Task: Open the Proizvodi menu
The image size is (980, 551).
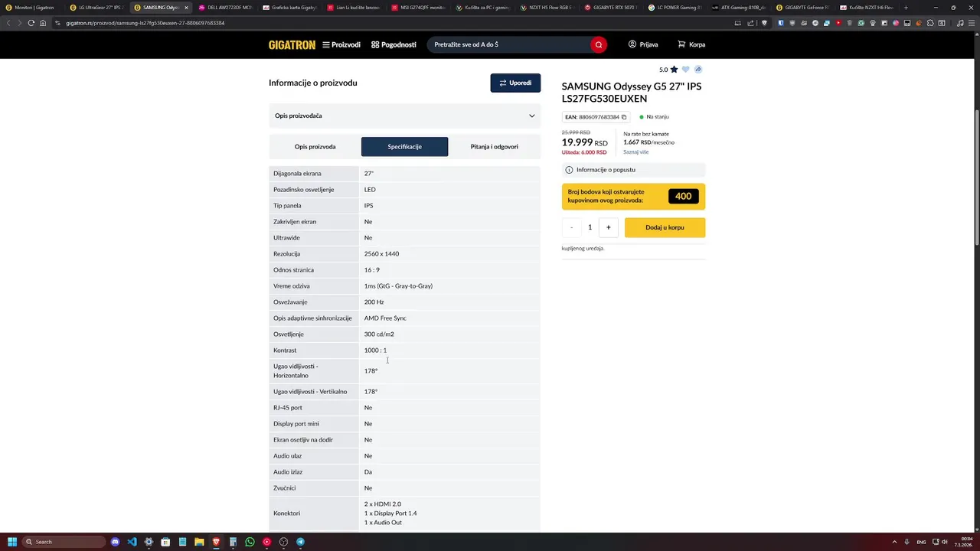Action: (341, 44)
